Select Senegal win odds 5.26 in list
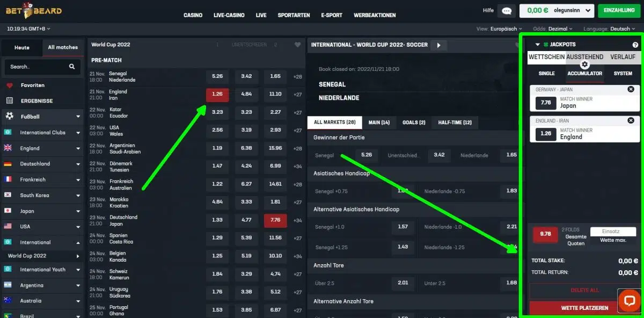Screen dimensions: 644x318 click(217, 76)
